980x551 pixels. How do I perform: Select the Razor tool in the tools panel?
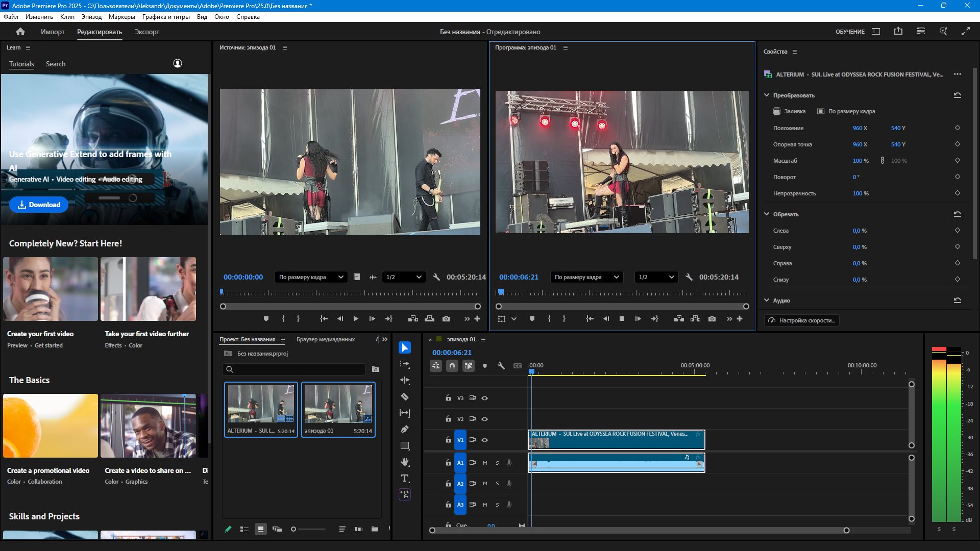[405, 396]
